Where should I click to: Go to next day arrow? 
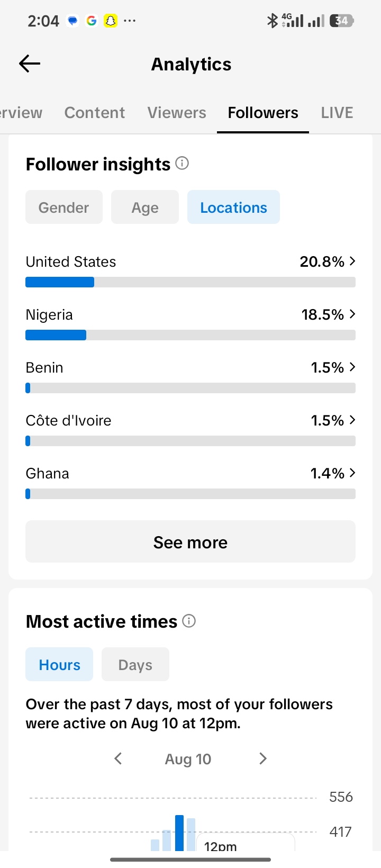pos(263,758)
